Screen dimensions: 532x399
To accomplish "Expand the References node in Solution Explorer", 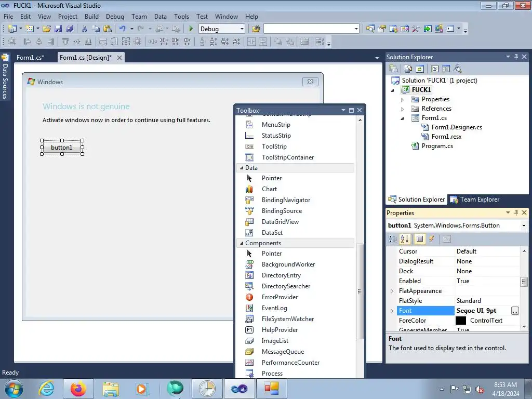I will 403,109.
